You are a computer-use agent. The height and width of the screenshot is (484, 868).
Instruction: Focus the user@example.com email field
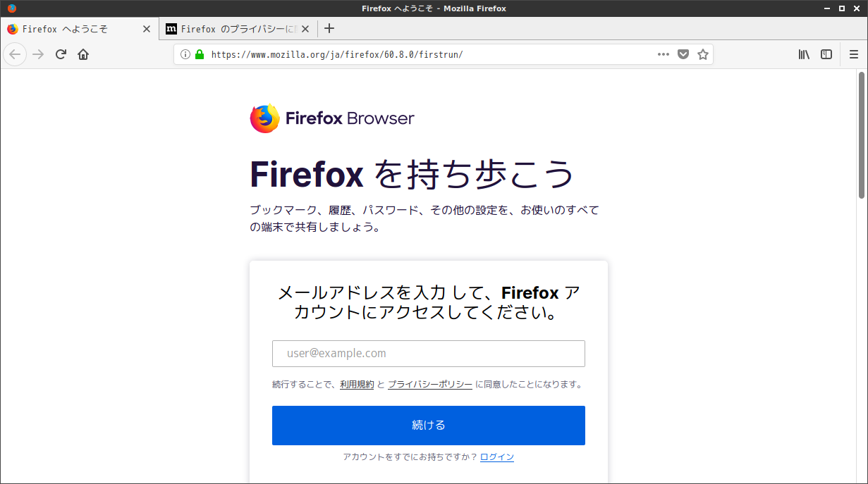(x=429, y=354)
